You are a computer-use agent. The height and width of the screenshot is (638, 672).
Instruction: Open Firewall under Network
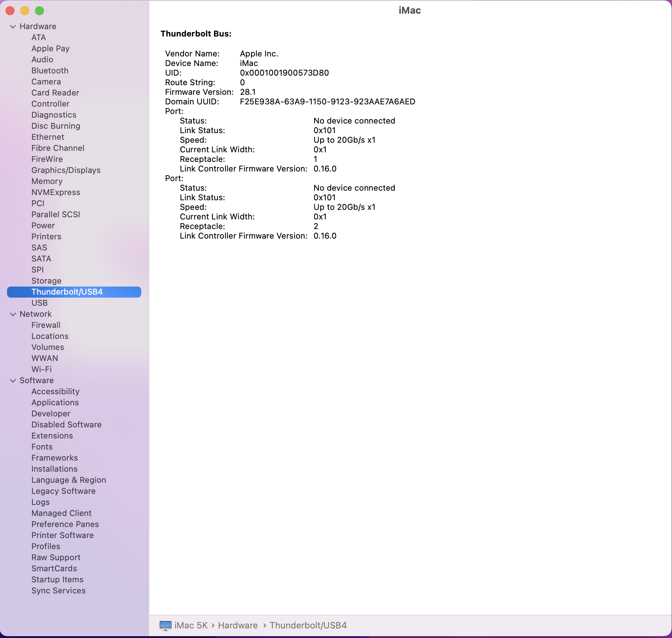click(x=46, y=325)
